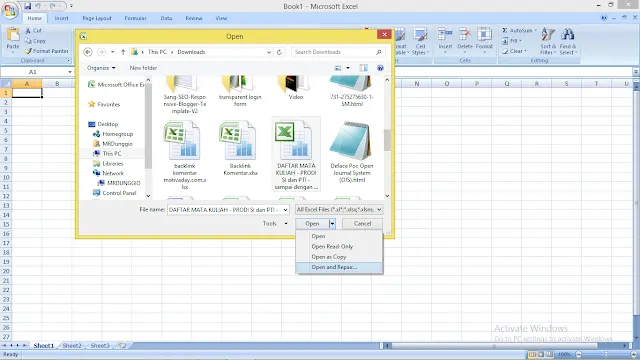The image size is (640, 360).
Task: Select backlink komentar motivaday.com file
Action: coord(184,155)
